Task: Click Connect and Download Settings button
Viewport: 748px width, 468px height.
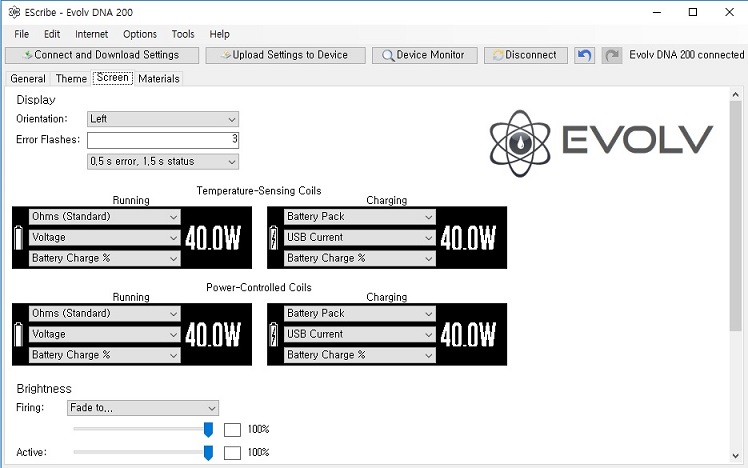Action: tap(102, 55)
